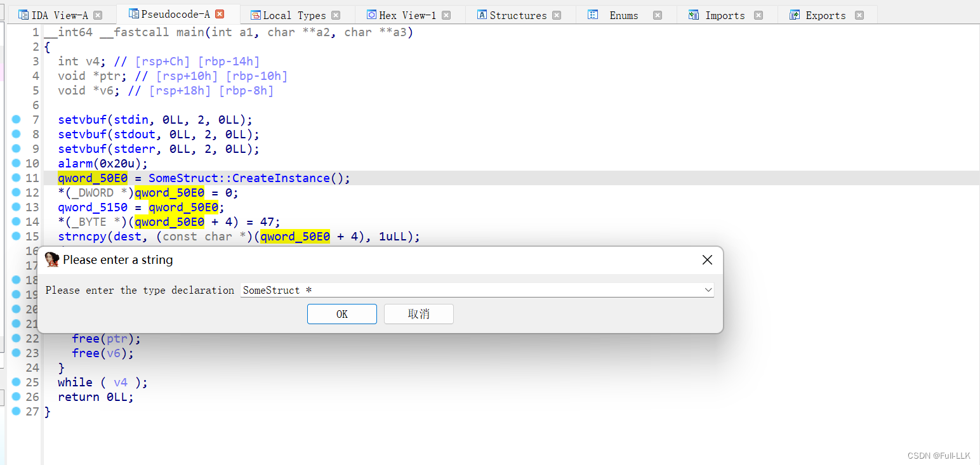Toggle breakpoint dot on line 12
The height and width of the screenshot is (465, 980).
(17, 192)
